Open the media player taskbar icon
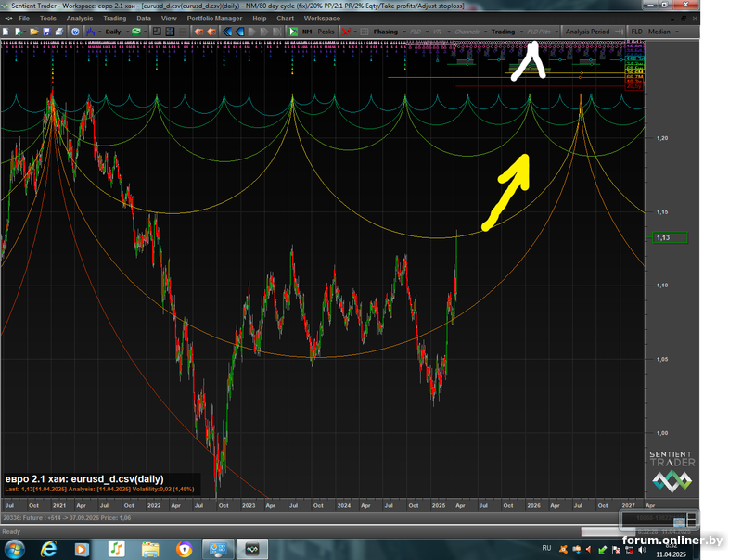 [x=82, y=550]
